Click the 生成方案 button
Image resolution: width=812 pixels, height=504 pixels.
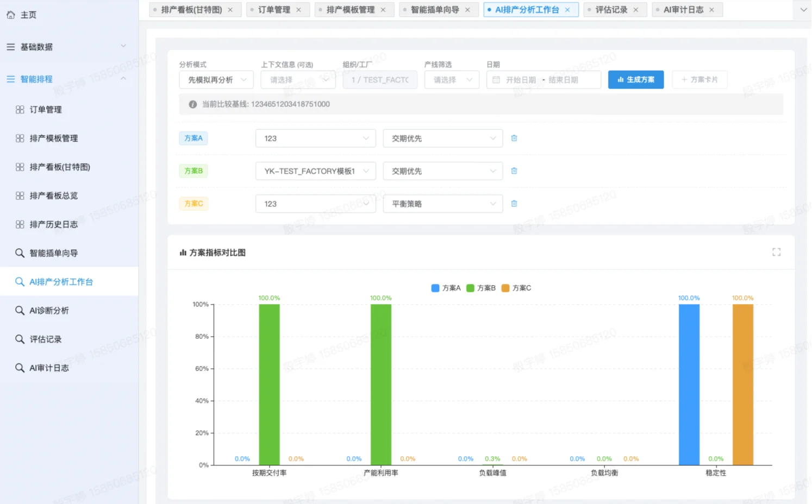(x=636, y=80)
